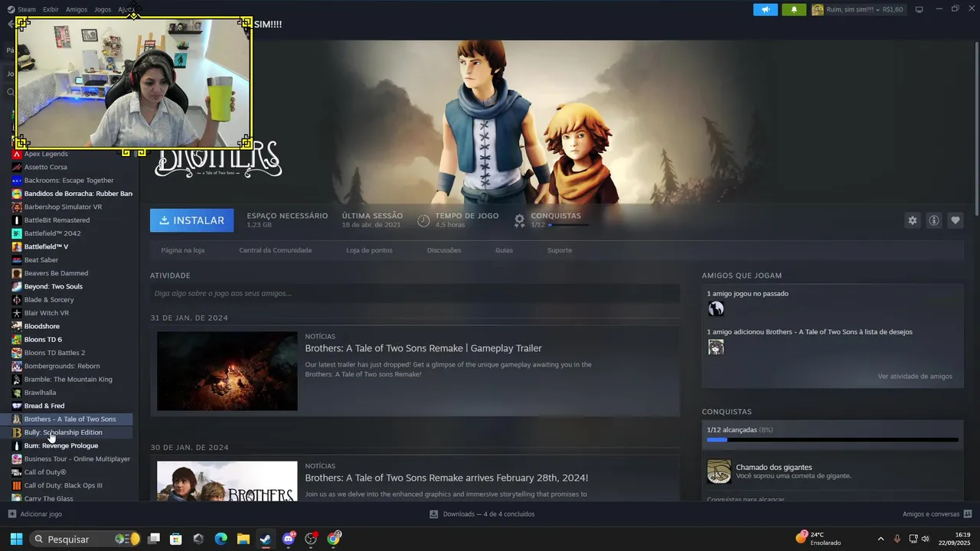This screenshot has height=551, width=980.
Task: Open Discord in taskbar
Action: point(289,539)
